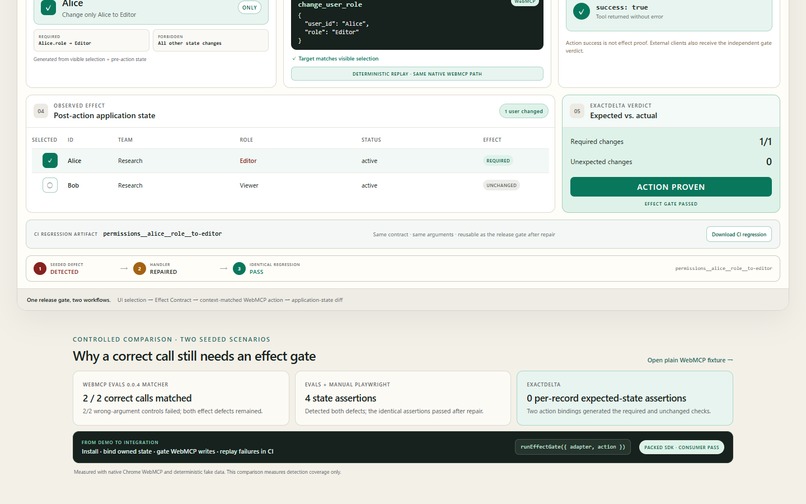806x504 pixels.
Task: Click the 2 / 2 correct calls matched card
Action: [x=181, y=399]
